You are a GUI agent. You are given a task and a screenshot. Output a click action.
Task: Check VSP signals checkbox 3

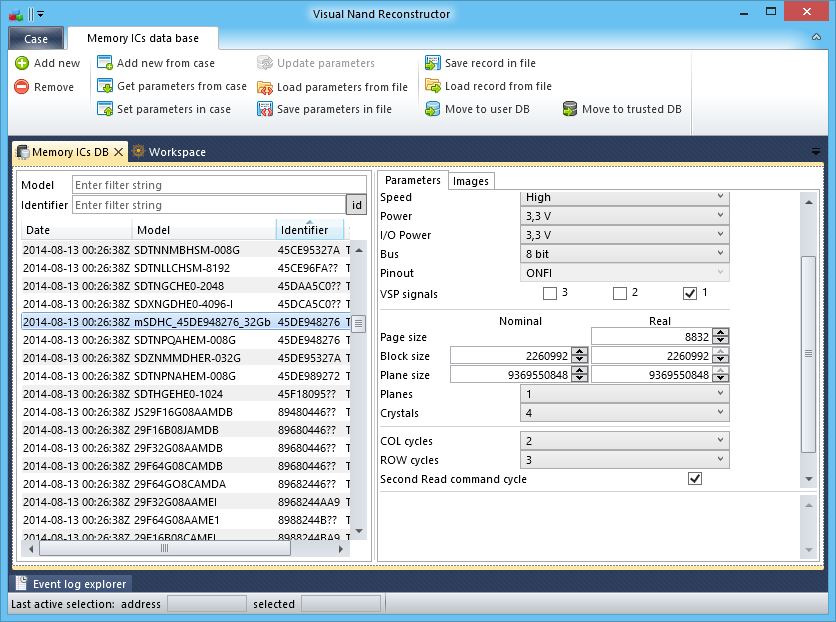pos(550,292)
